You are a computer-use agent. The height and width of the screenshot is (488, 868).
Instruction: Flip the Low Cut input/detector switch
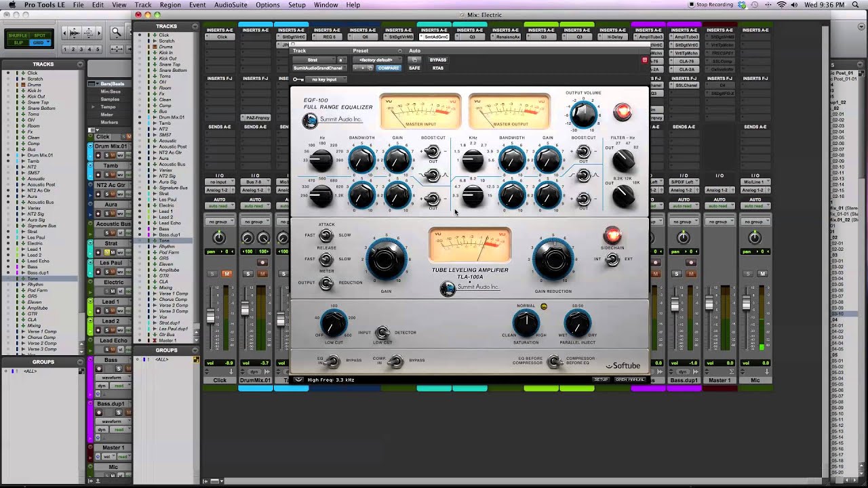coord(382,332)
